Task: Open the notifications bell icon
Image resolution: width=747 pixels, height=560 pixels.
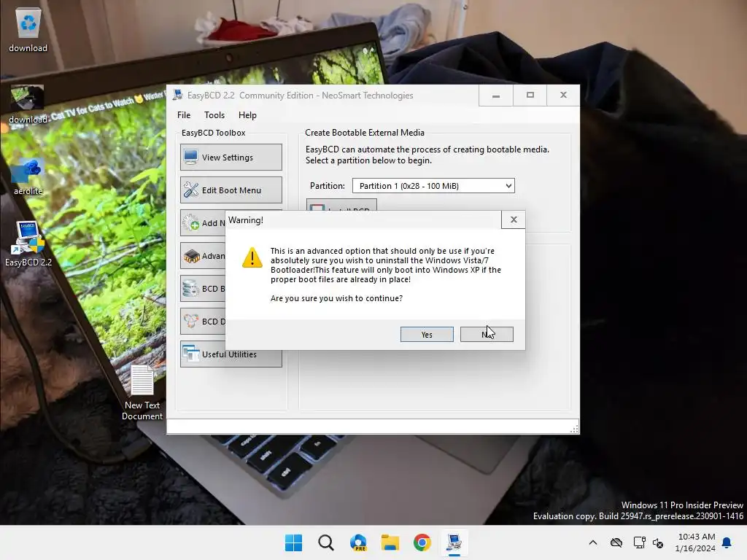Action: (727, 542)
